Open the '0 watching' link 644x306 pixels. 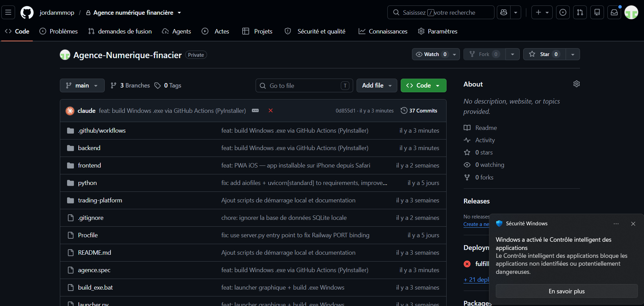[484, 165]
